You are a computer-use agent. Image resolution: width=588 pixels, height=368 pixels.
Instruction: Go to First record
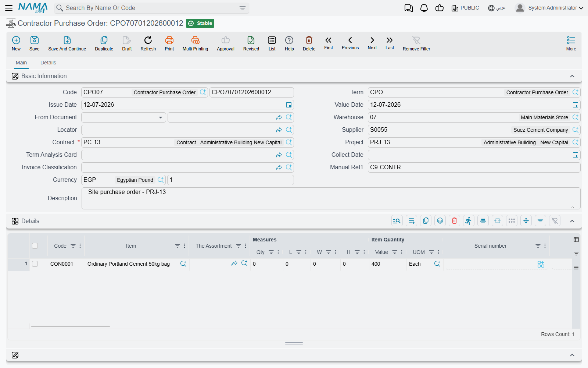click(329, 43)
